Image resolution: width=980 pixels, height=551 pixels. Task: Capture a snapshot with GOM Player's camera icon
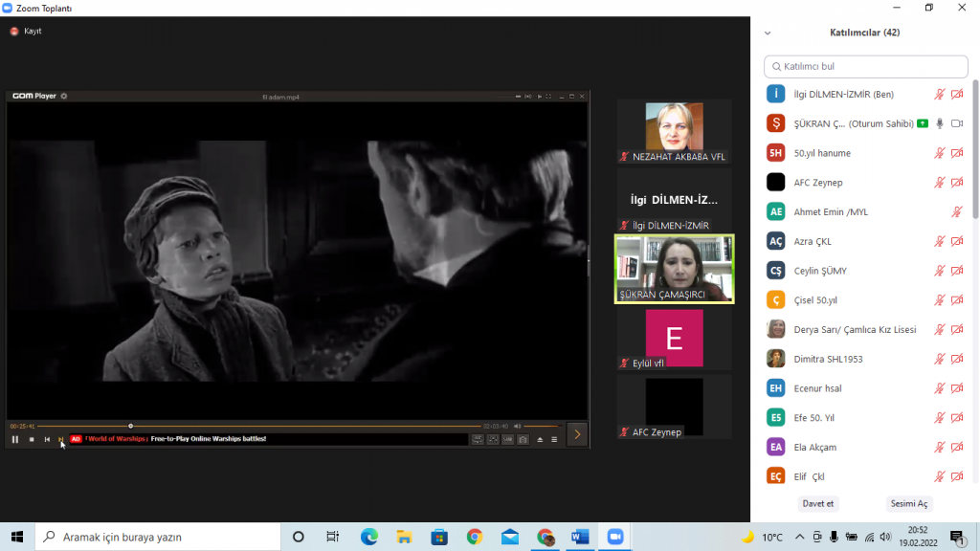(x=523, y=438)
